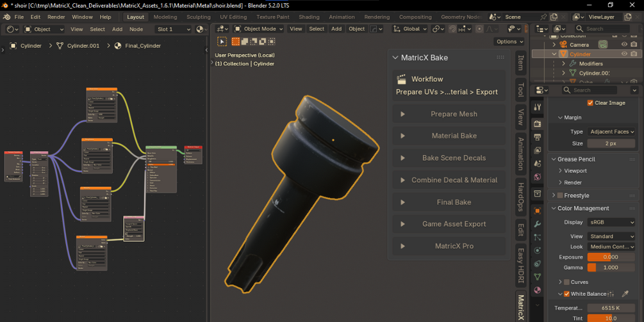Open the Material properties tab icon
Viewport: 644px width, 322px height.
537,290
